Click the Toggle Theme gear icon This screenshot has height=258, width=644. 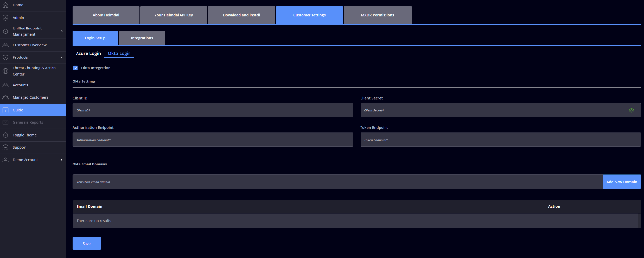click(5, 135)
